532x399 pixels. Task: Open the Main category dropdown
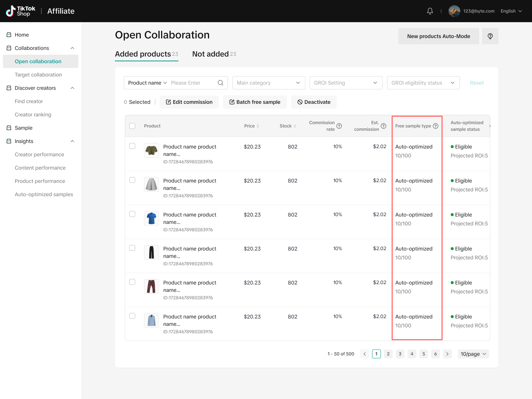269,83
